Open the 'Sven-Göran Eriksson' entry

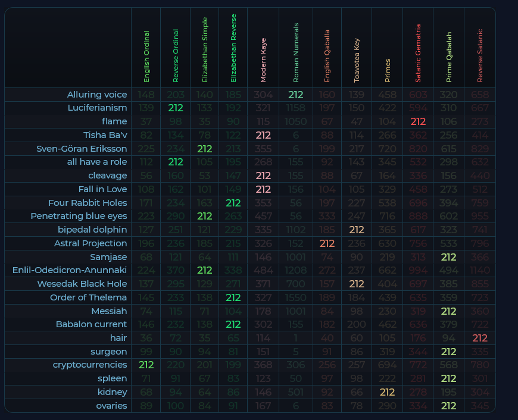point(82,149)
